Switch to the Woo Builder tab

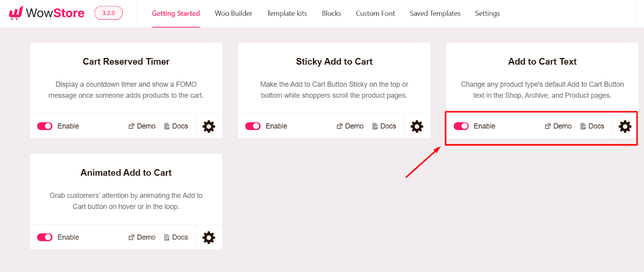(233, 13)
